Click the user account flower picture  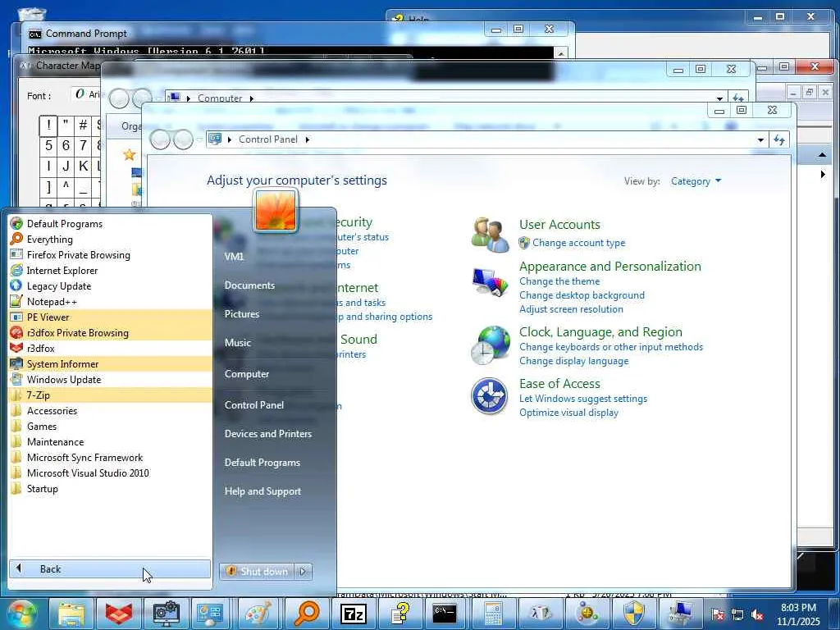pos(276,211)
